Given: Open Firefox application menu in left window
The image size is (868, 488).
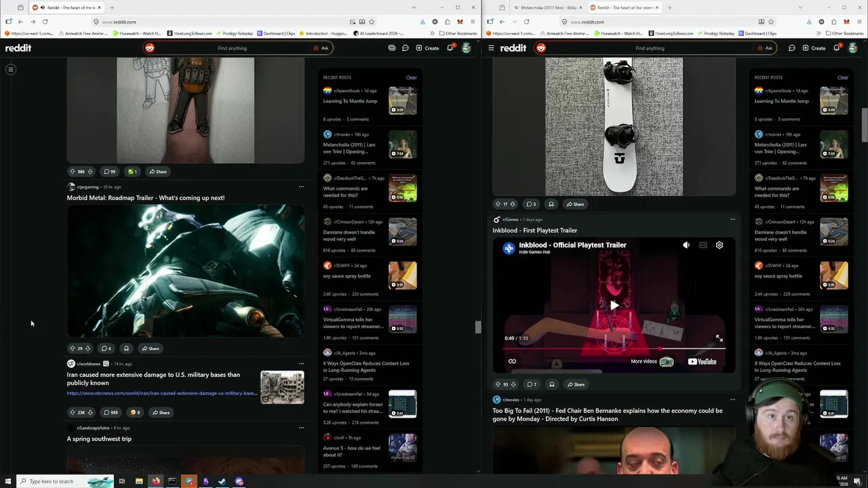Looking at the screenshot, I should coord(473,22).
